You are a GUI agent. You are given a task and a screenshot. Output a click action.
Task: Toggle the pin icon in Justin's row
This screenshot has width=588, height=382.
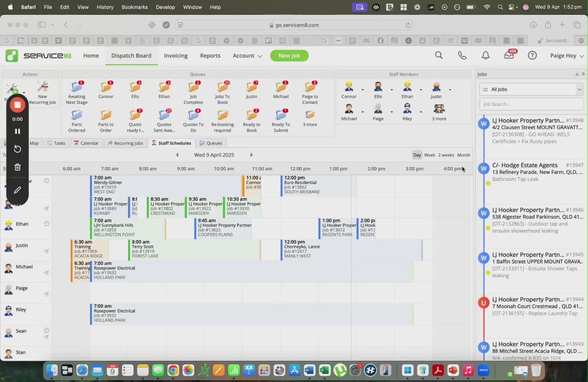(46, 251)
